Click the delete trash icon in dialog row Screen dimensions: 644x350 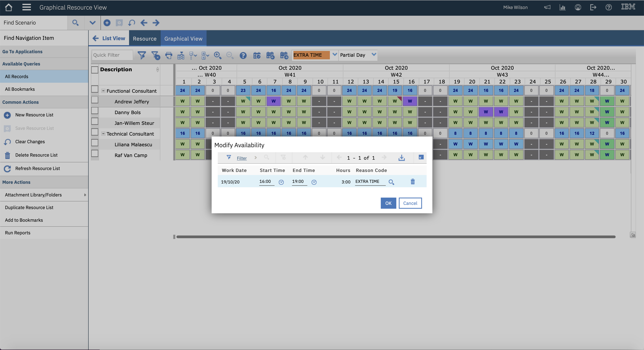(413, 182)
